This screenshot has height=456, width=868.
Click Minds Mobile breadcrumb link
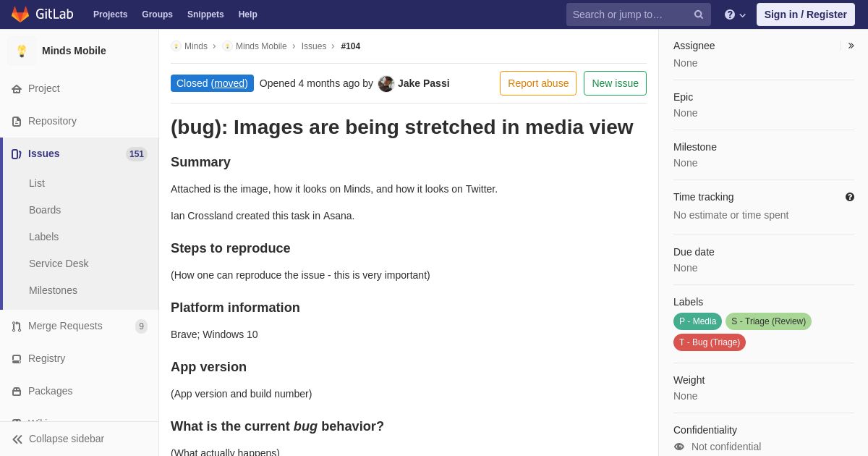(x=261, y=46)
